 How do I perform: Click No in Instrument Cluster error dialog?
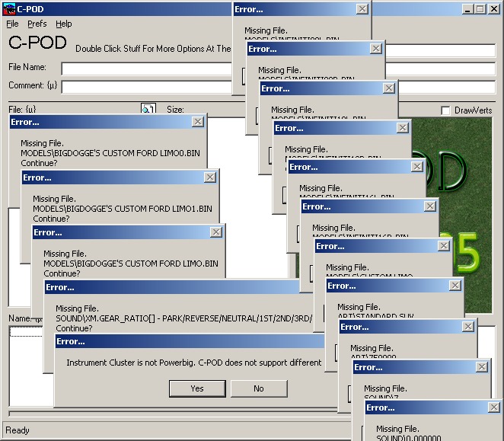click(x=259, y=388)
